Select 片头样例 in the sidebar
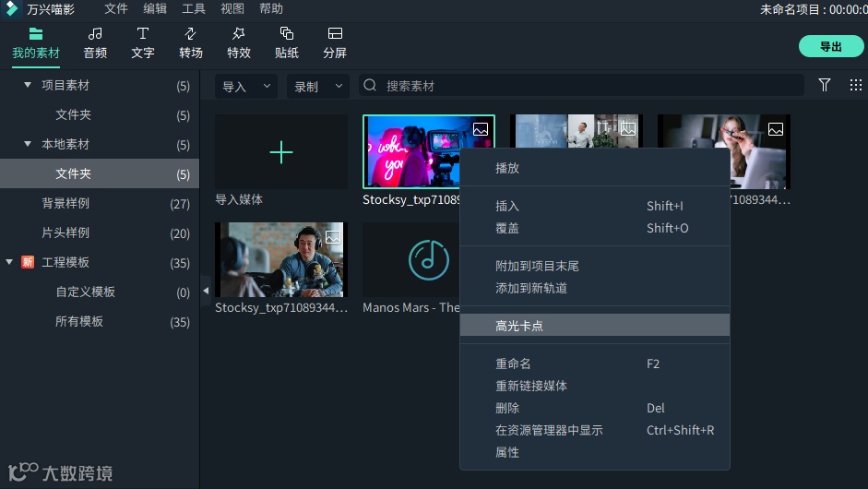Image resolution: width=868 pixels, height=489 pixels. (x=100, y=233)
